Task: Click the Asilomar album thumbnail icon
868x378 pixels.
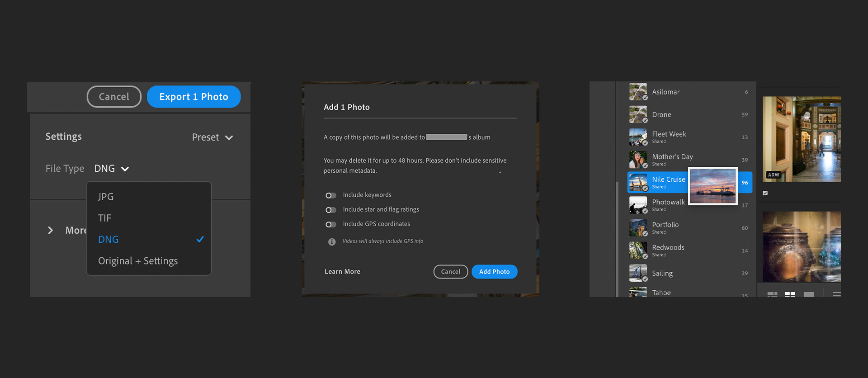Action: click(638, 92)
